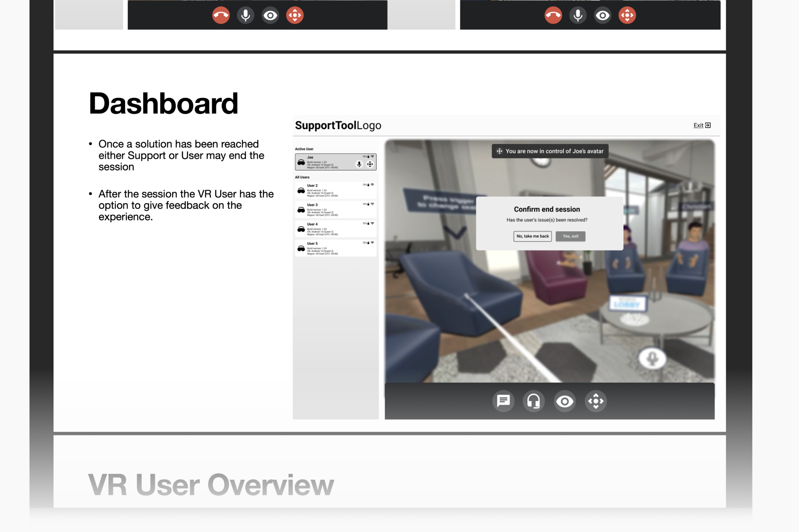
Task: Select User 2 from All Users list
Action: point(335,190)
